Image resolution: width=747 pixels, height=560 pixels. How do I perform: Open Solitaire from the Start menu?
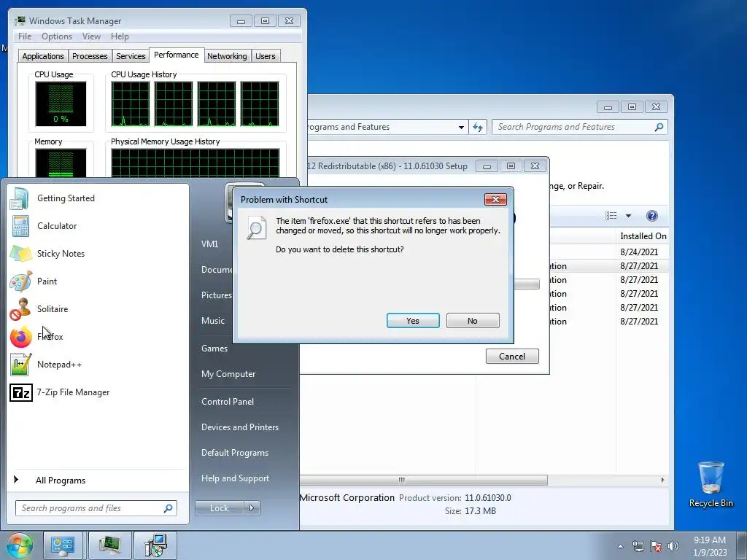tap(53, 308)
